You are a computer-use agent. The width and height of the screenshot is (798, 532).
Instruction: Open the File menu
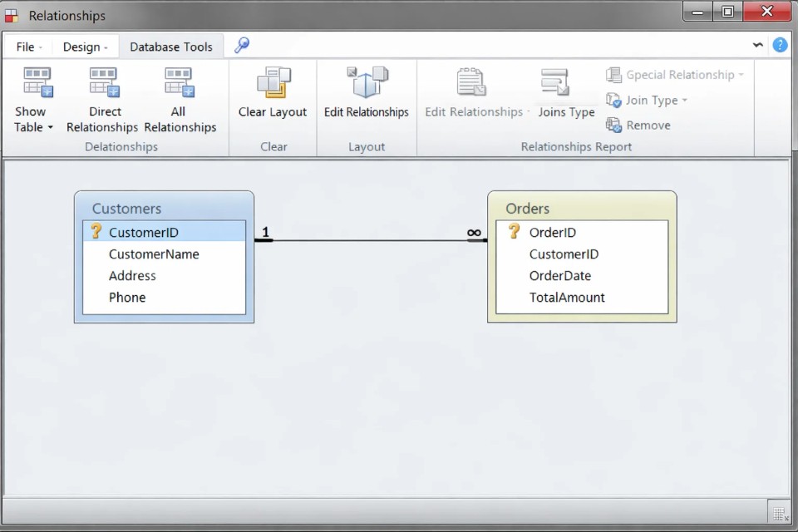29,47
